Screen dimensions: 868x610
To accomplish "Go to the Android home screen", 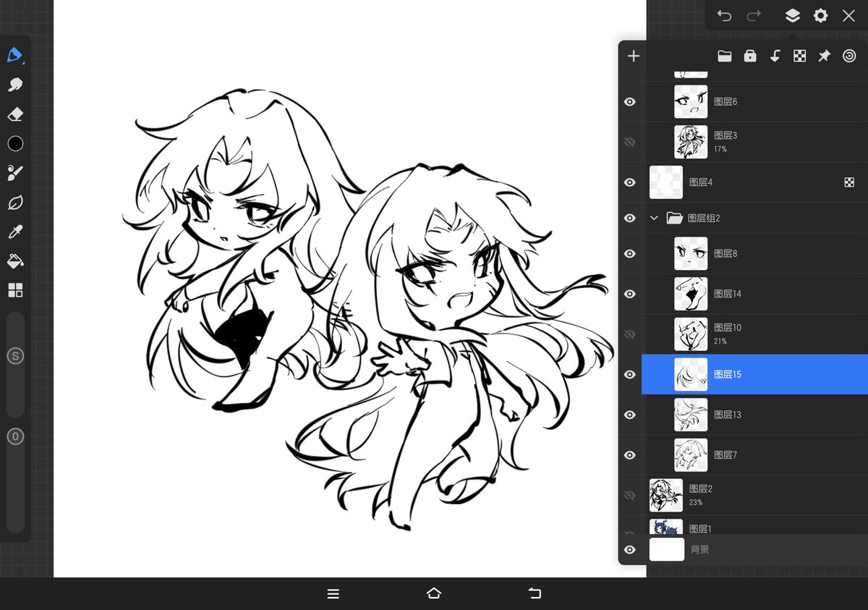I will point(434,593).
